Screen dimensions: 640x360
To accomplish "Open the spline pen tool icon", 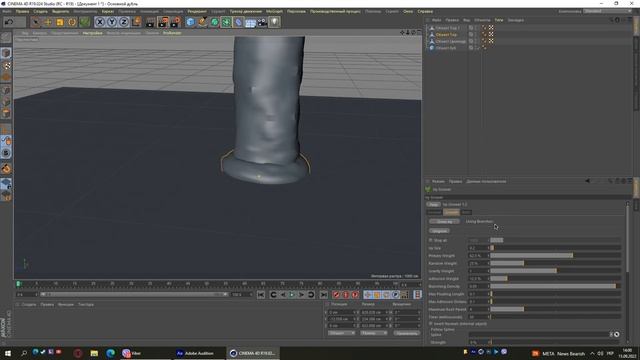I will [202, 22].
